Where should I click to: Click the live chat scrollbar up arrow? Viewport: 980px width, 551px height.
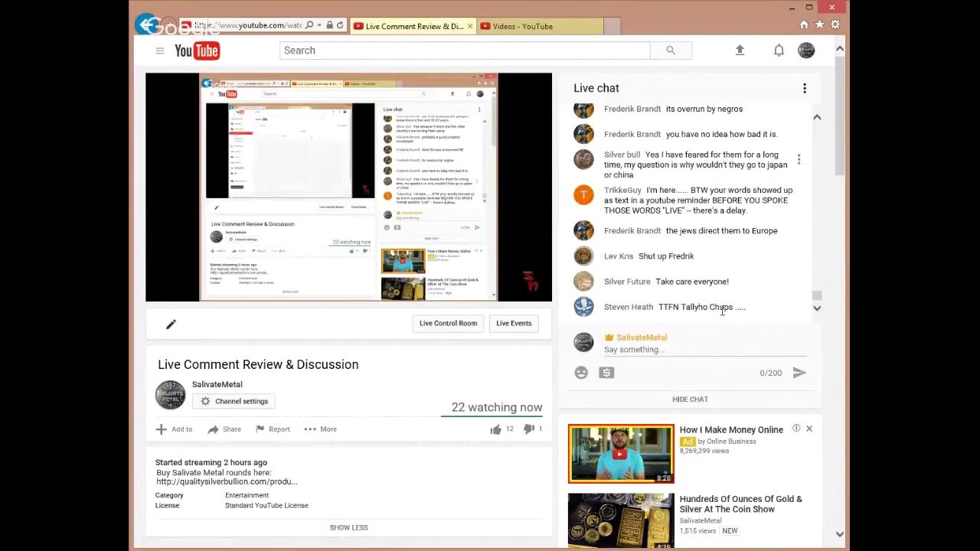tap(817, 117)
